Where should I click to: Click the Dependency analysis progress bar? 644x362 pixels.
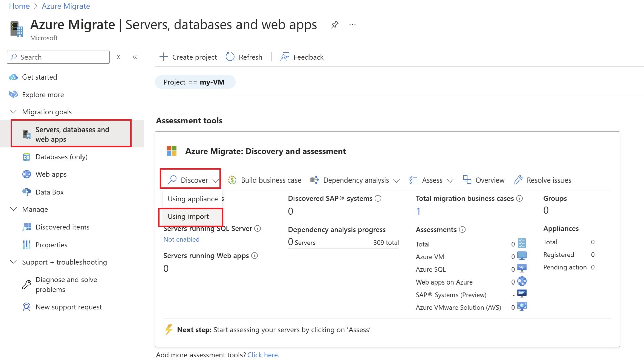pyautogui.click(x=343, y=248)
